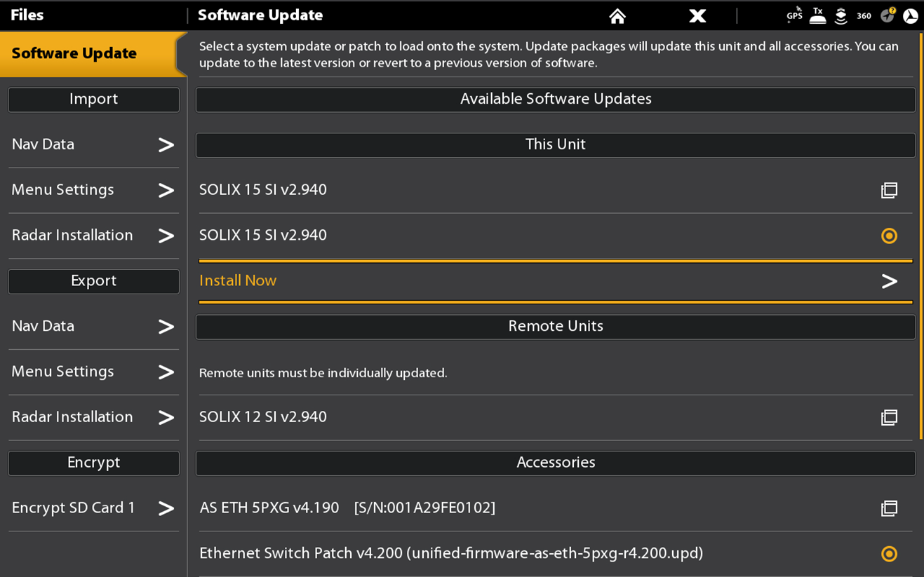Click the main panel vertical scrollbar

tap(921, 236)
